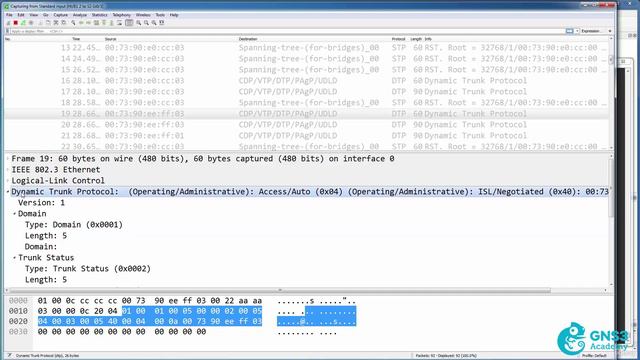Open the Analyze menu
Viewport: 640px width, 360px height.
[80, 15]
